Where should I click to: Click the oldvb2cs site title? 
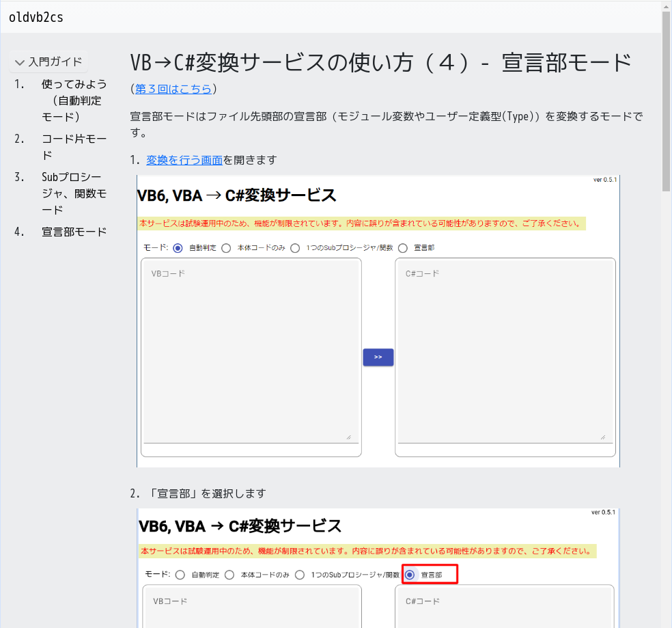[x=36, y=17]
